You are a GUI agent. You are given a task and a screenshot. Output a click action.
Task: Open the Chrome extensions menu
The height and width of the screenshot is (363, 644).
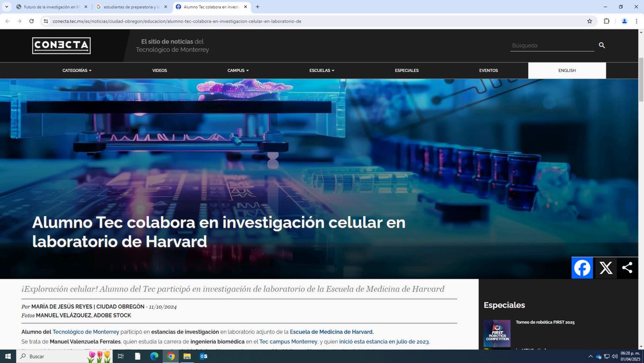606,21
